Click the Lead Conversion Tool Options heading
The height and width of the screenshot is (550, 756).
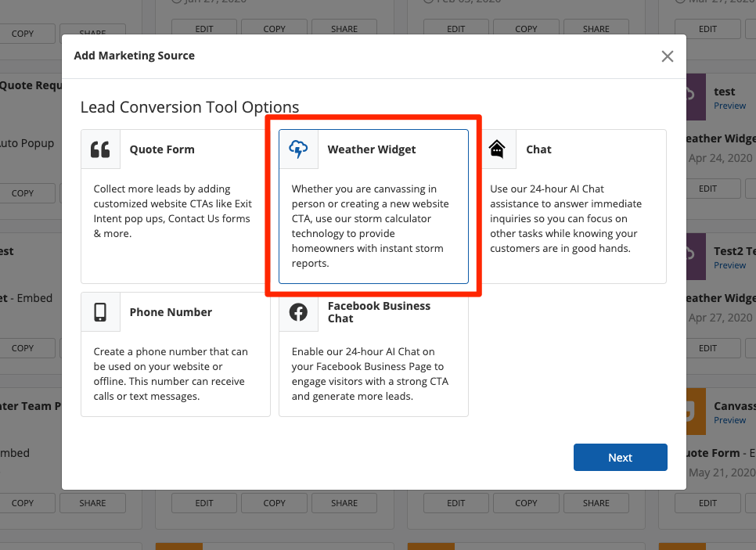pyautogui.click(x=189, y=108)
